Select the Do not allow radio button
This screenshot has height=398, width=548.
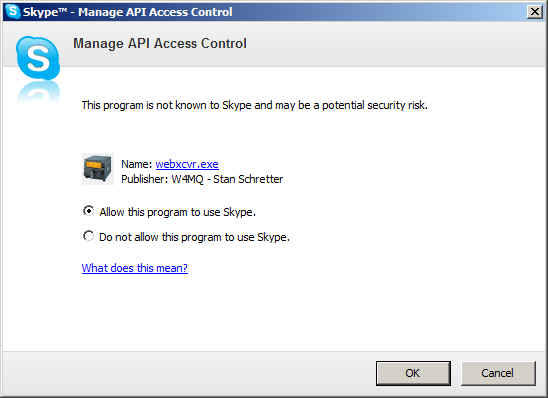tap(88, 236)
